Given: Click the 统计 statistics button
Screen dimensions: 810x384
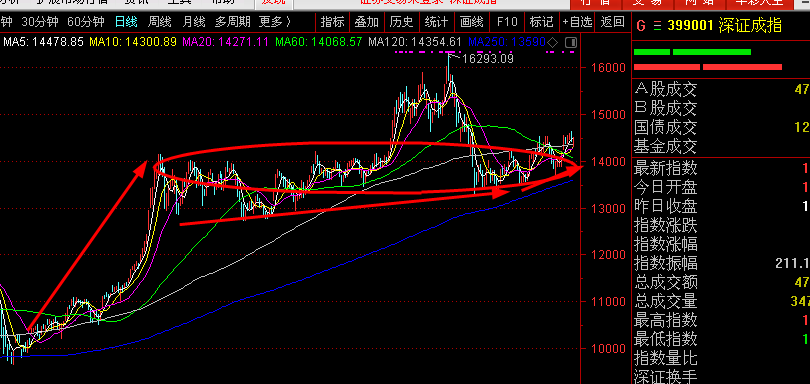Looking at the screenshot, I should [x=437, y=22].
